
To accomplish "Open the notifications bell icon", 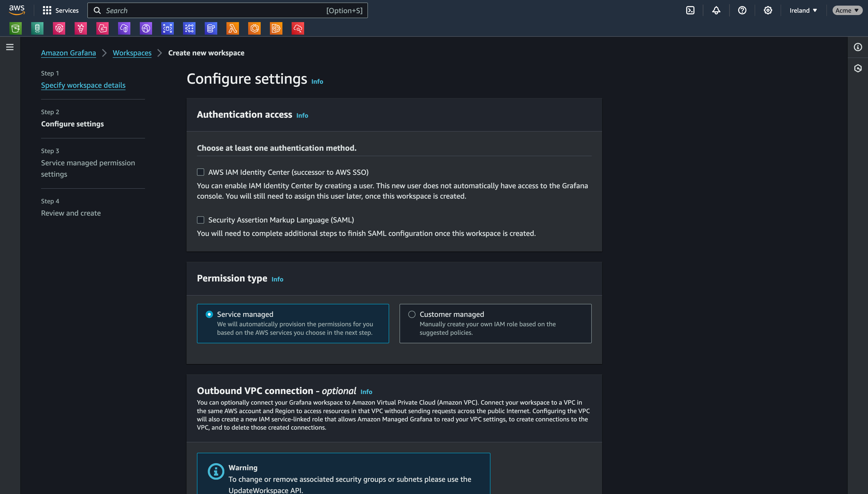I will (x=716, y=10).
